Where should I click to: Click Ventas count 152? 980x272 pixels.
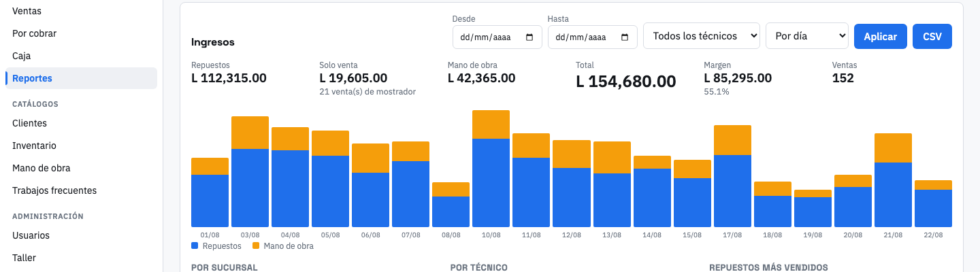pos(843,78)
